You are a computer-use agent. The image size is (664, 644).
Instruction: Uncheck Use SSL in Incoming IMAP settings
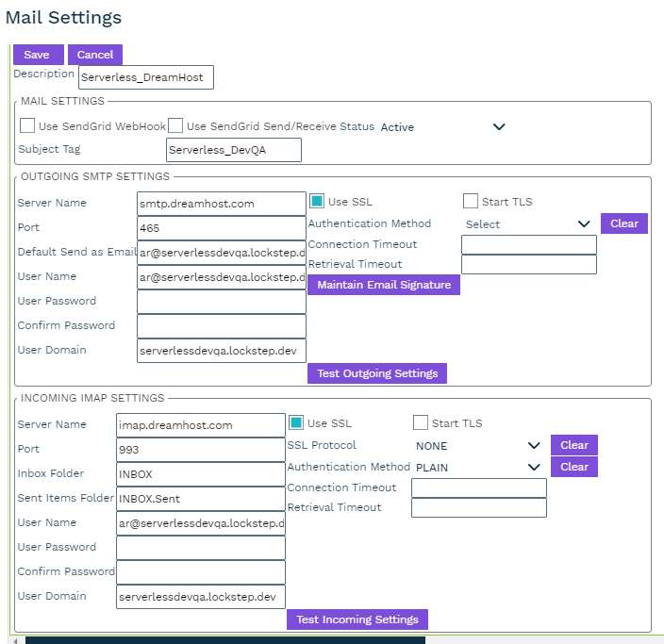tap(295, 423)
